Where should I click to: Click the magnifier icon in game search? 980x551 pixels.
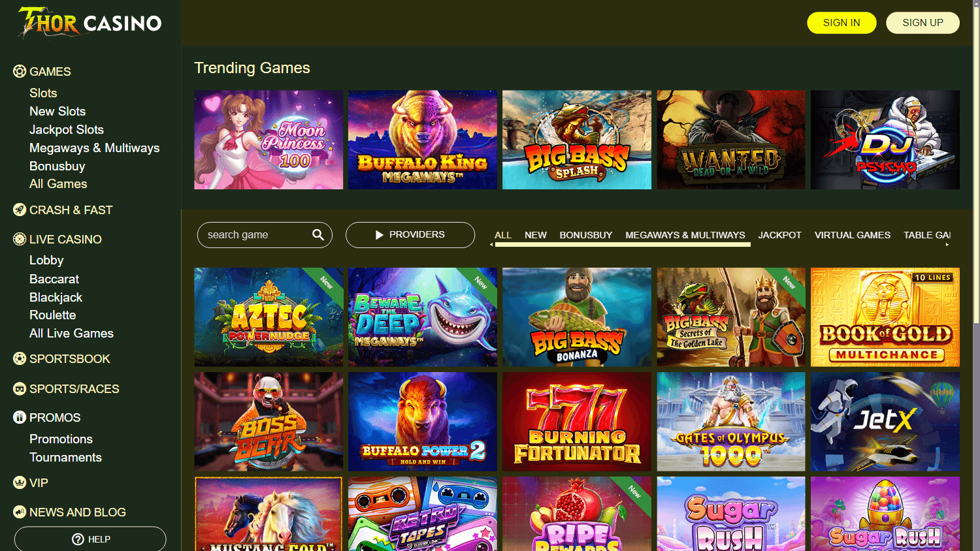[x=318, y=234]
